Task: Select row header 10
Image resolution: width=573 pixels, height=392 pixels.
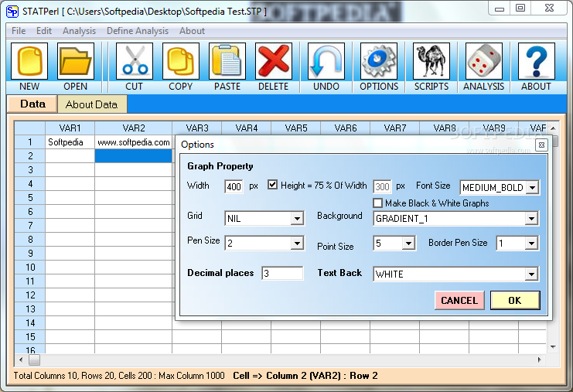Action: coord(30,268)
